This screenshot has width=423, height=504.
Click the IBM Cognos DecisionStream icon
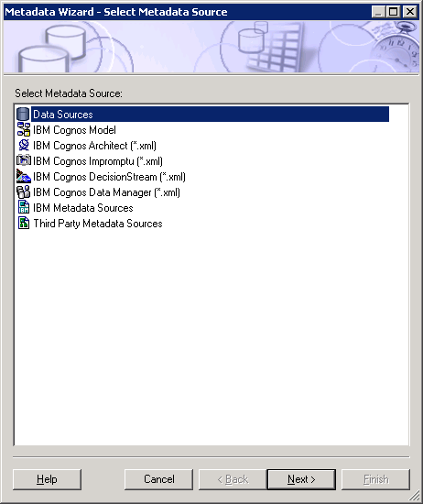point(24,177)
